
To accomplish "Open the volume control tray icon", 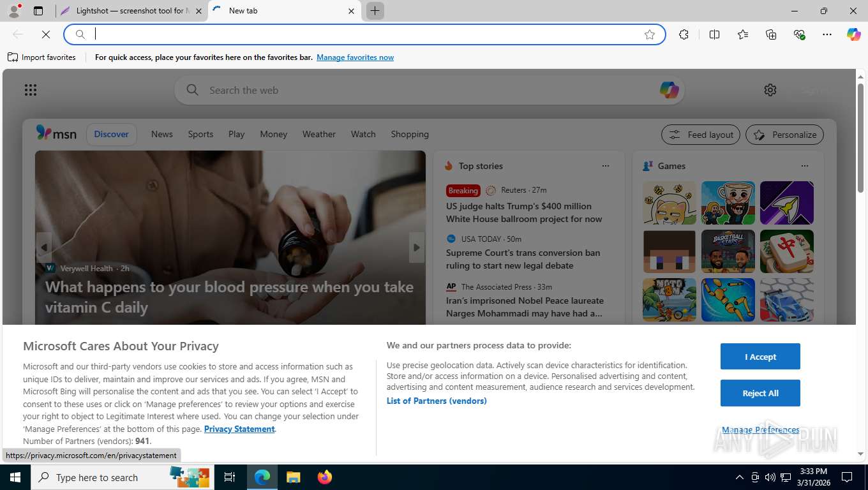I will point(770,477).
